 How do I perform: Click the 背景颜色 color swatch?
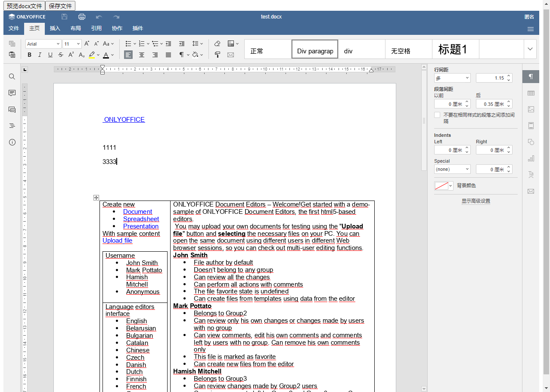(441, 186)
